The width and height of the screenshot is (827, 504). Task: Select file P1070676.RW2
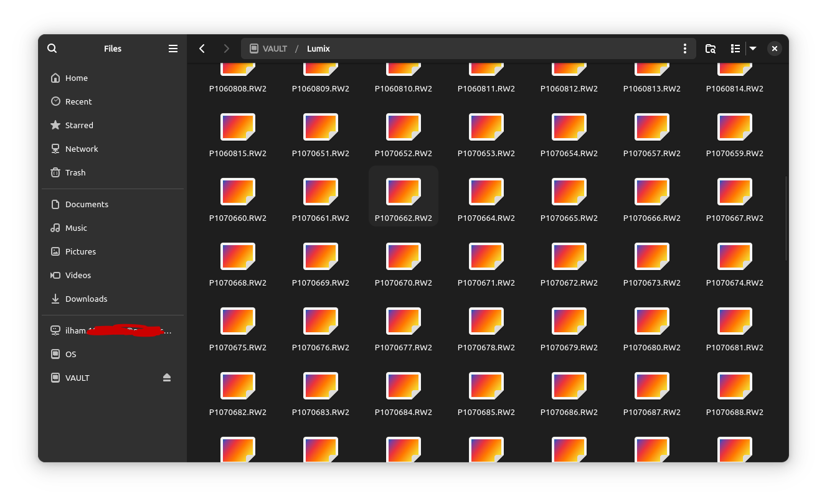click(321, 329)
